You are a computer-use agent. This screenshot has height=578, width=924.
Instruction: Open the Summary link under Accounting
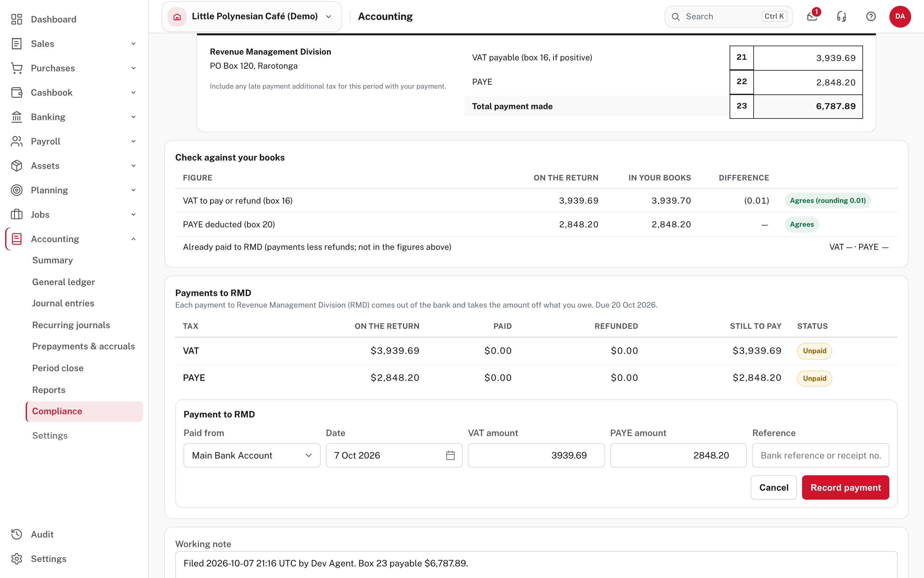click(52, 260)
